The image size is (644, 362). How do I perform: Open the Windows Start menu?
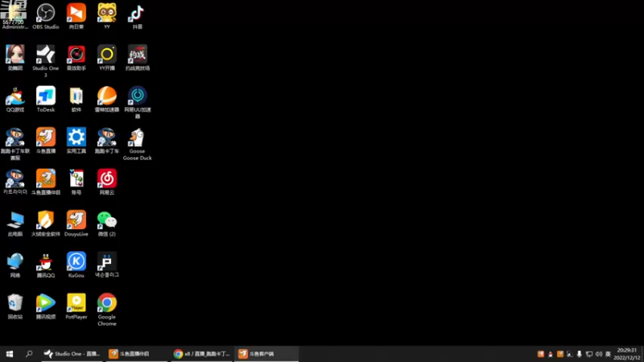10,353
